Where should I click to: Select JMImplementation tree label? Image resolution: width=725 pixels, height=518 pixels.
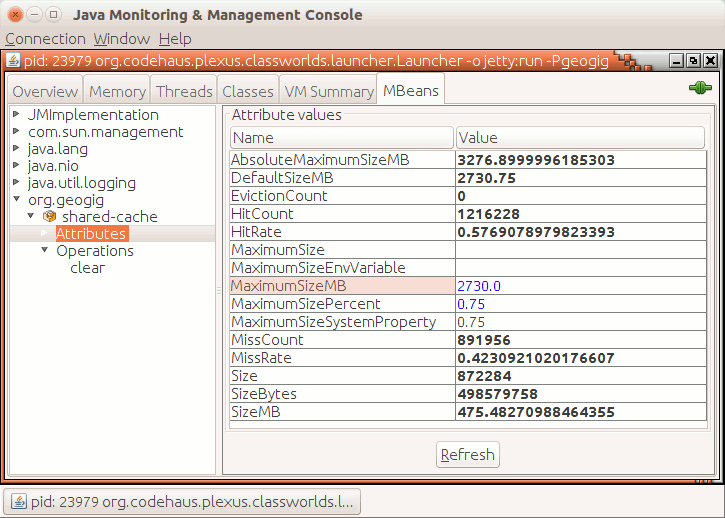tap(93, 115)
